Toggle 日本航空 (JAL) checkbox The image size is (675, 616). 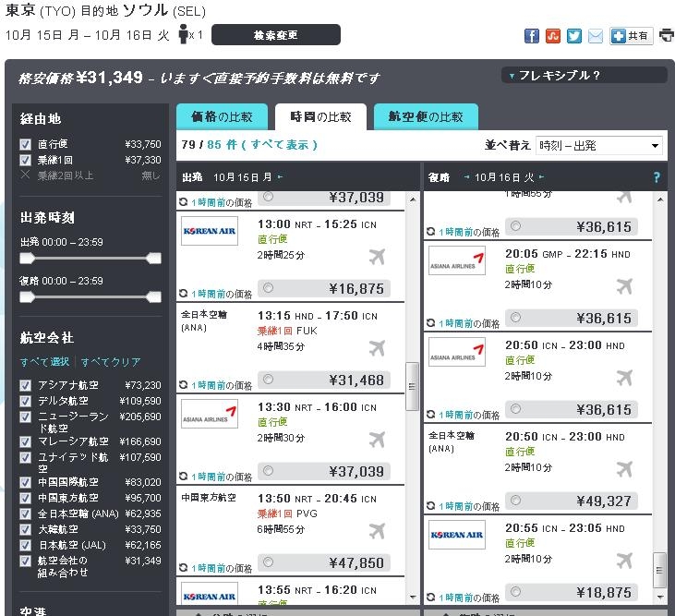[x=26, y=546]
